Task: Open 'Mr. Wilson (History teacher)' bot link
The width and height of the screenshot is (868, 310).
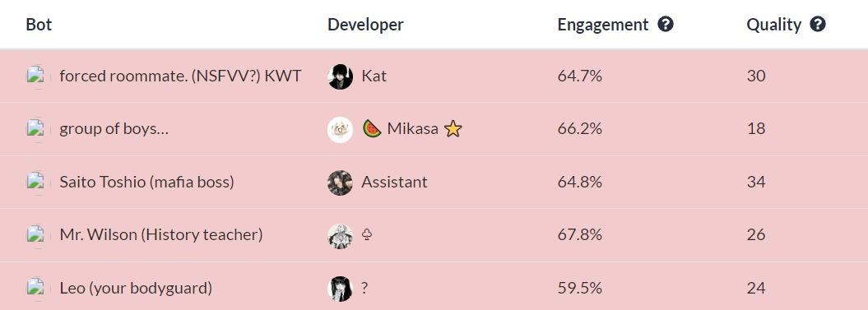Action: click(161, 234)
